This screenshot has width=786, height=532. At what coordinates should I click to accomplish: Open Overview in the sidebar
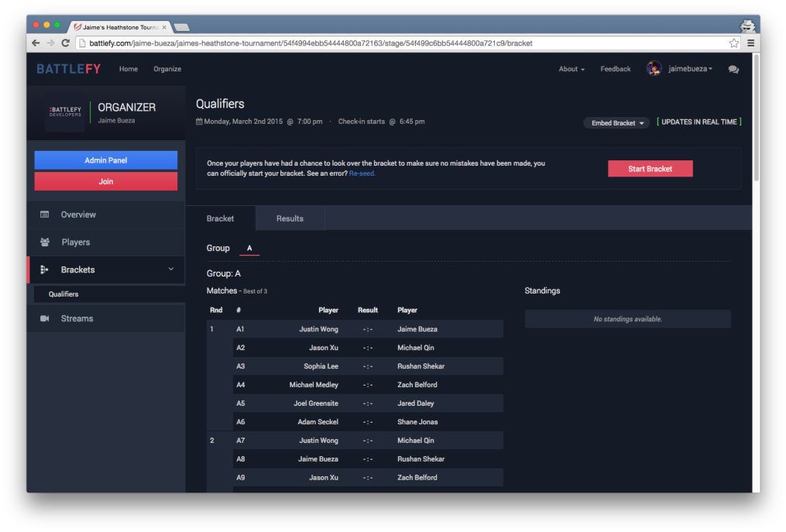pos(106,215)
